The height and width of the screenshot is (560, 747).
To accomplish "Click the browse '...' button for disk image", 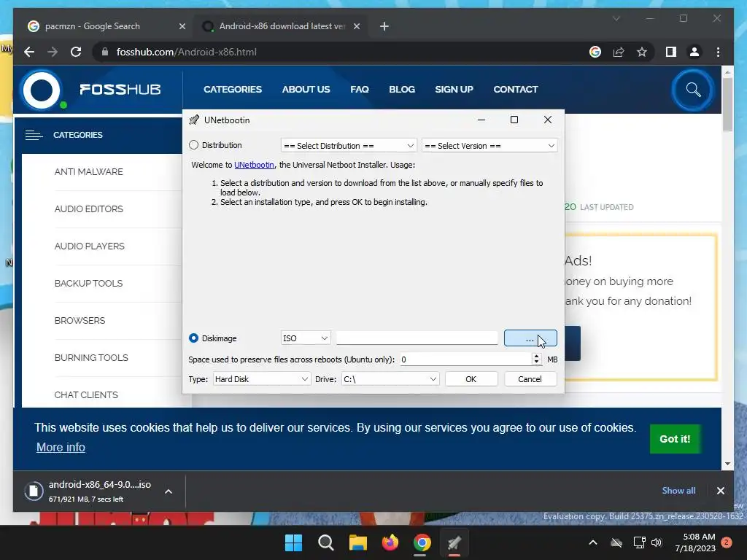I will [x=530, y=338].
